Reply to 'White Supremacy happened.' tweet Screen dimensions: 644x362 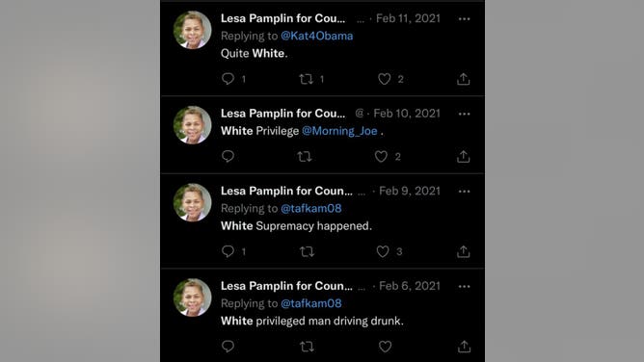(x=228, y=251)
